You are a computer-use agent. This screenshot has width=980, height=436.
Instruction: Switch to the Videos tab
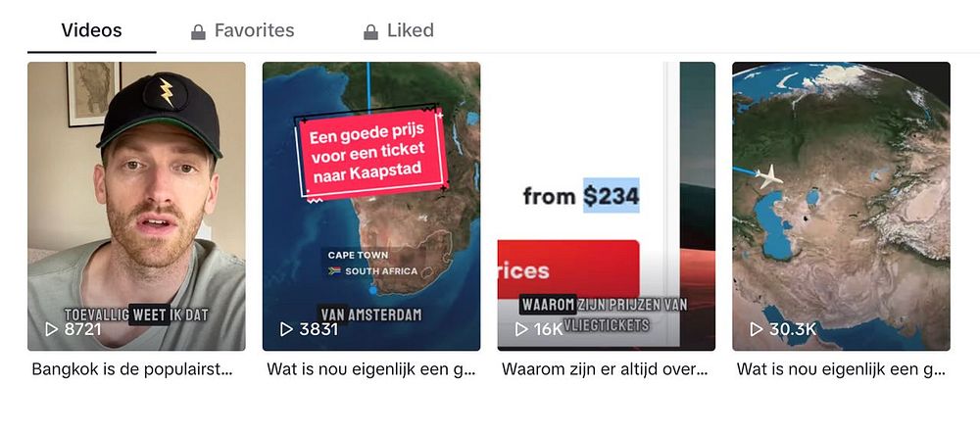click(92, 30)
